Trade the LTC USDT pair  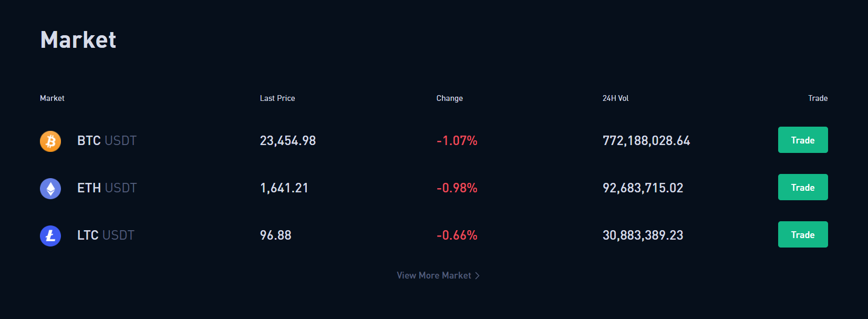pyautogui.click(x=803, y=234)
